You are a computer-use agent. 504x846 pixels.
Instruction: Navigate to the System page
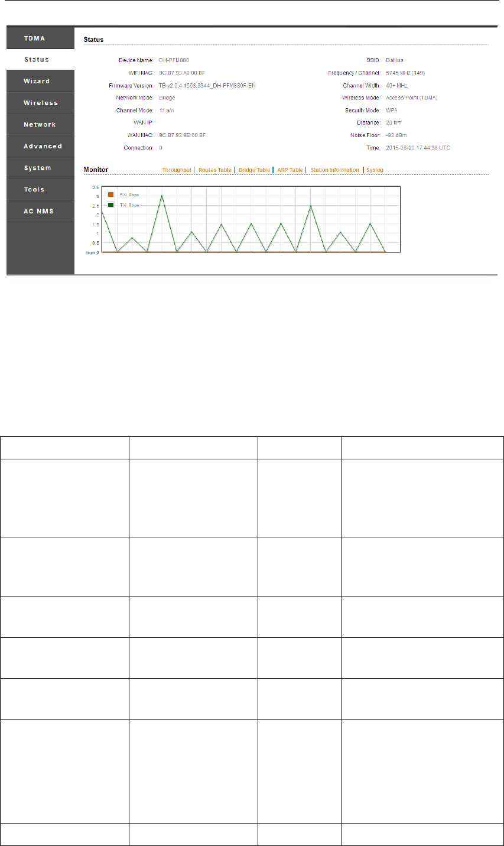37,168
